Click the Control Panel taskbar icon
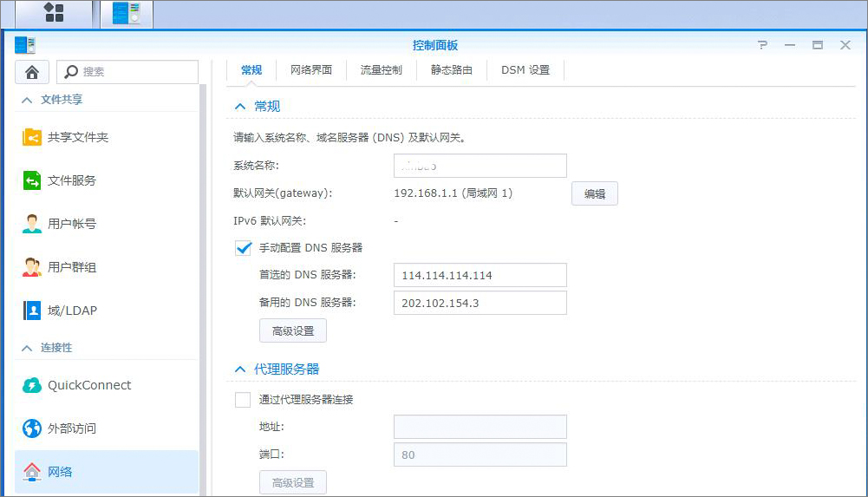868x497 pixels. point(127,13)
